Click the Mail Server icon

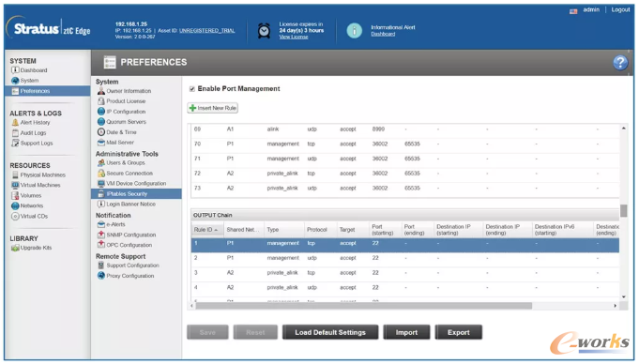(101, 143)
